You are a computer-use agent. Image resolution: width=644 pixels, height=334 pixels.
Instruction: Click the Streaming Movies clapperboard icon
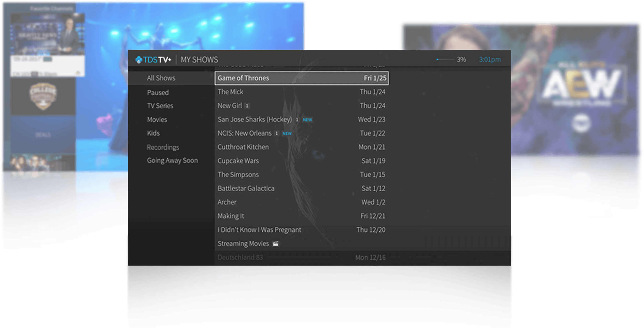point(276,244)
